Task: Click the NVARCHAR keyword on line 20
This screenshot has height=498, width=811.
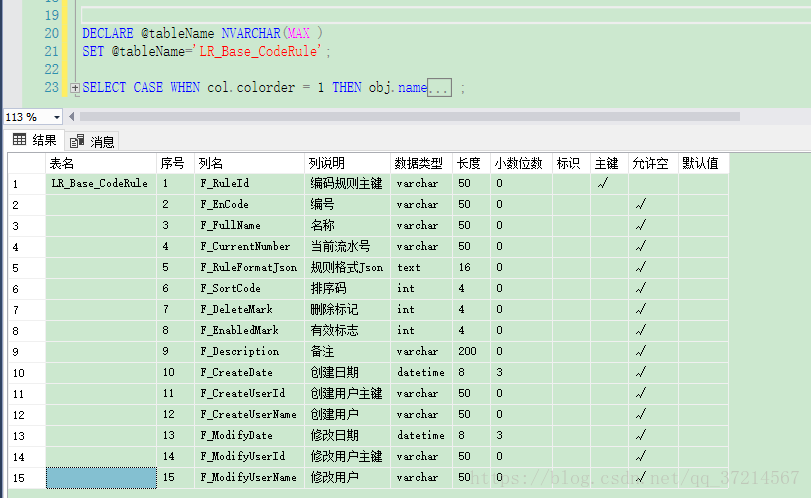Action: (x=251, y=33)
